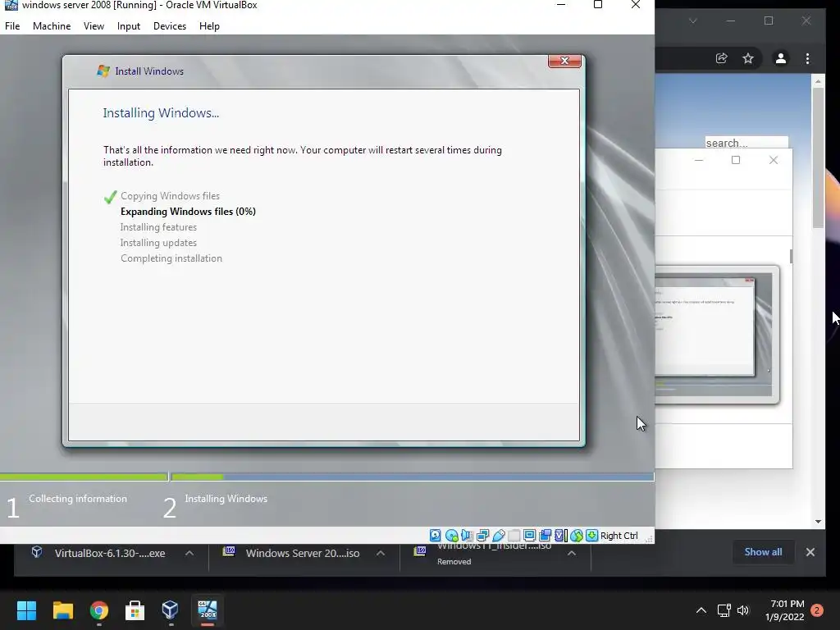
Task: Click the hard disk activity status icon
Action: [435, 535]
